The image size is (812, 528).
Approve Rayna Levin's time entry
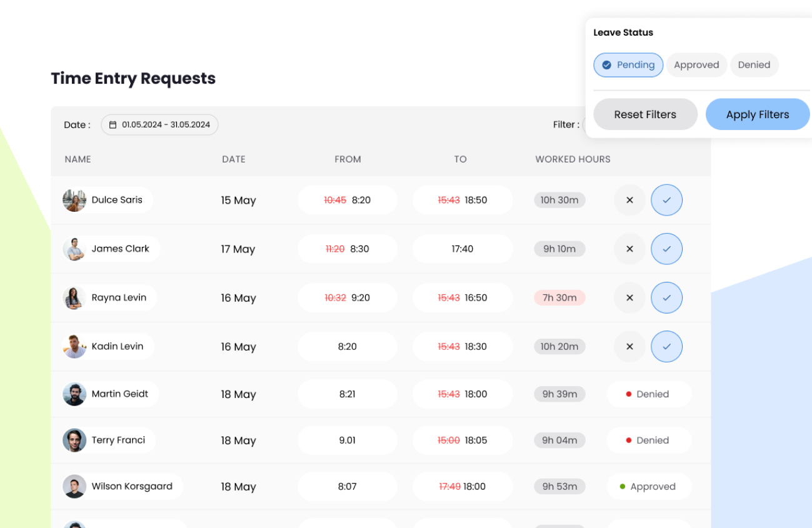click(666, 297)
